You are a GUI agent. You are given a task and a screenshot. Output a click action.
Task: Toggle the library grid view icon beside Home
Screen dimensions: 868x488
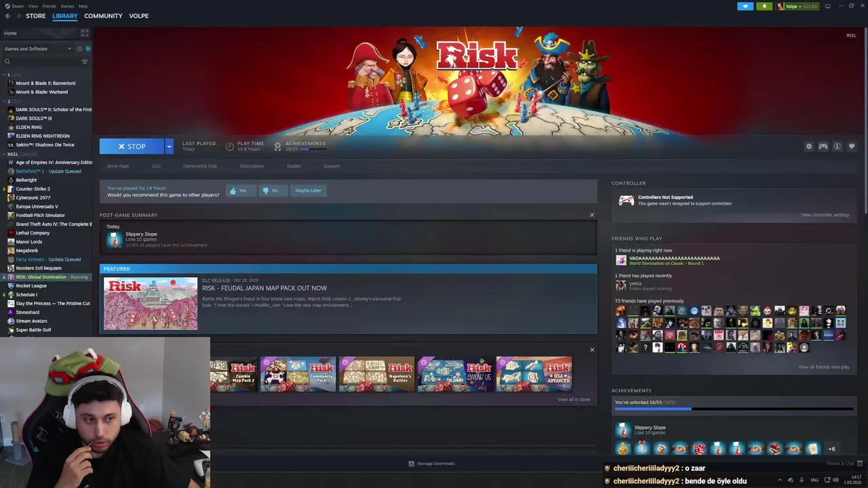pos(85,33)
